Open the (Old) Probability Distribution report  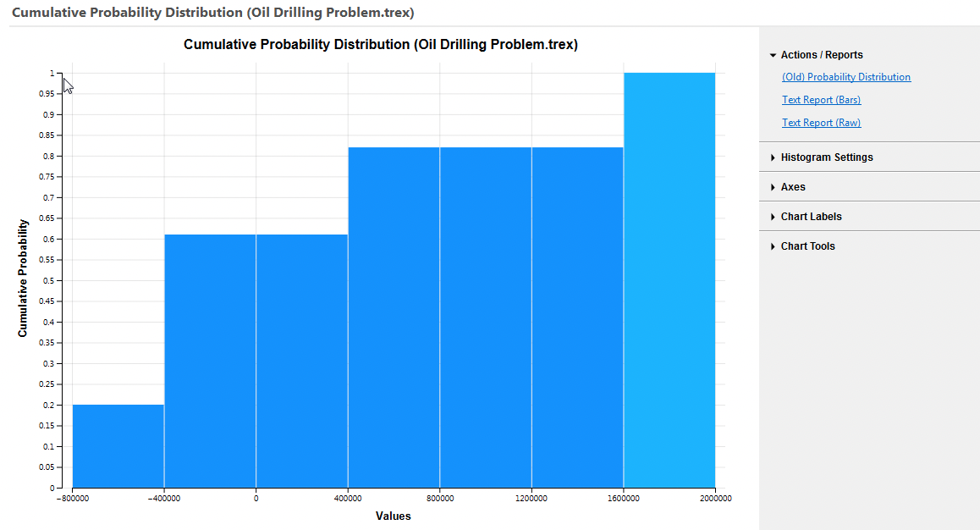click(x=845, y=76)
